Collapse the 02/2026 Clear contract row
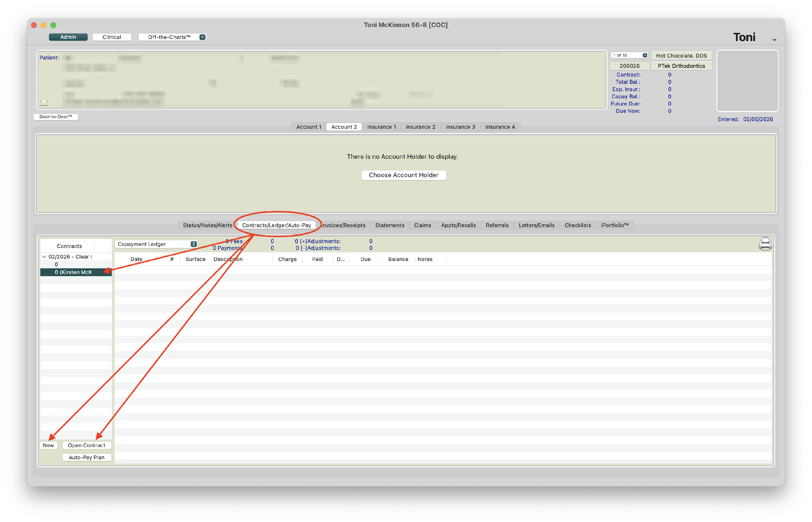Viewport: 812px width, 522px height. coord(44,257)
